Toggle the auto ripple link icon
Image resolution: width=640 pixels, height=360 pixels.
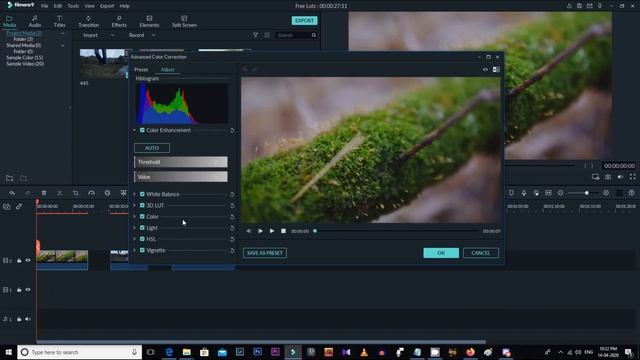19,207
